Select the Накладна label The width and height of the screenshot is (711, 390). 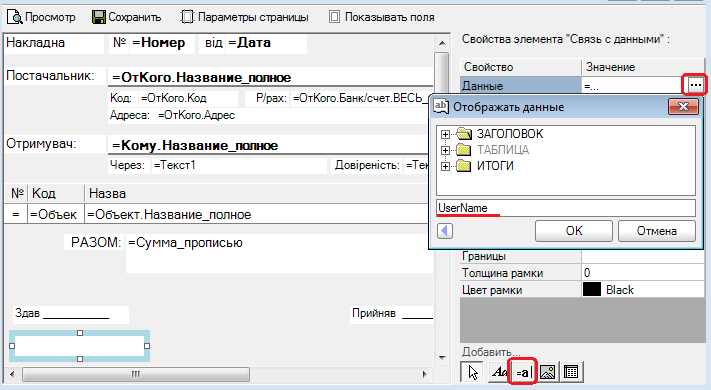click(54, 43)
